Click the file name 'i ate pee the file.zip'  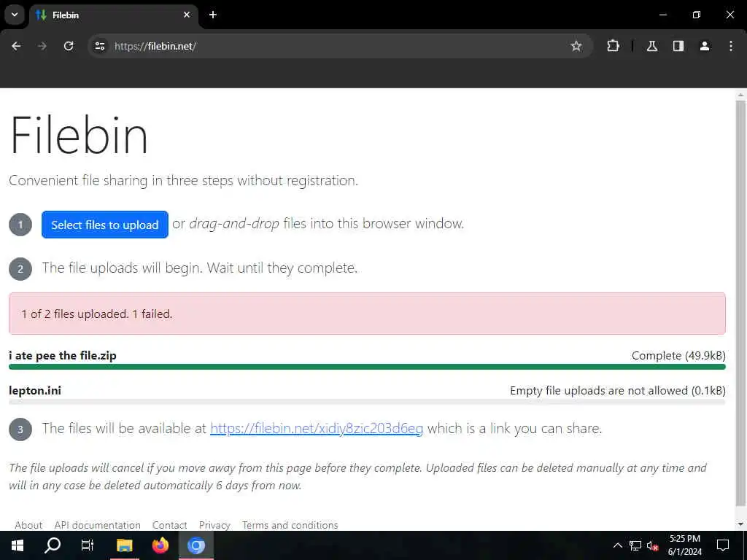tap(63, 356)
